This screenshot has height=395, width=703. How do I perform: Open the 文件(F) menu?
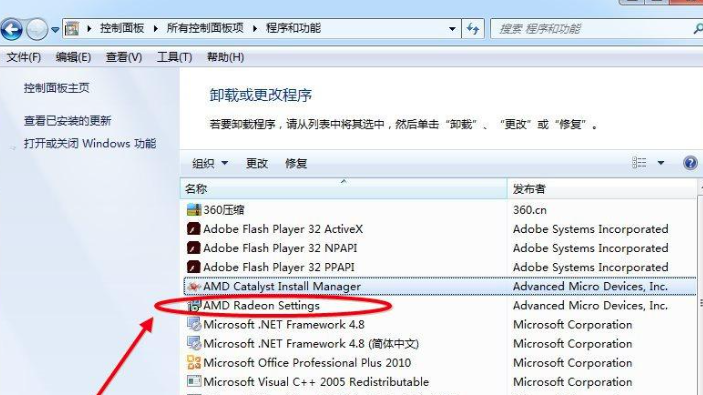pos(23,57)
